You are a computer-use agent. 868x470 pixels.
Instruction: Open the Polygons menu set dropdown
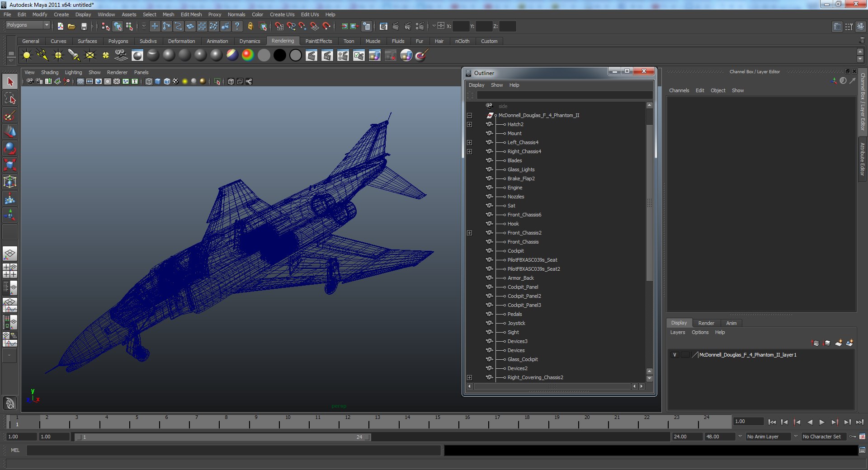(x=27, y=25)
